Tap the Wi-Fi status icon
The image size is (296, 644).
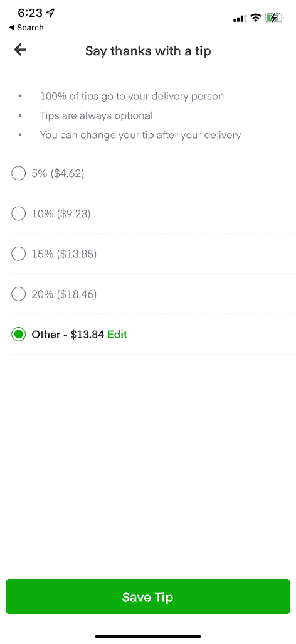tap(256, 18)
